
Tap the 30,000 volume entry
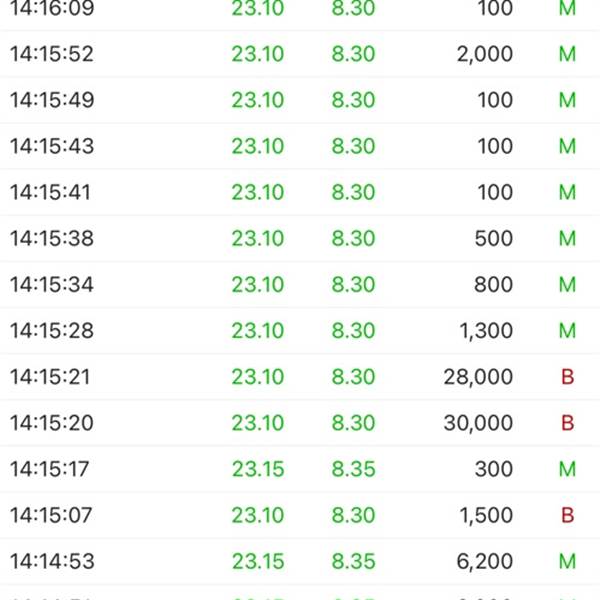[478, 423]
